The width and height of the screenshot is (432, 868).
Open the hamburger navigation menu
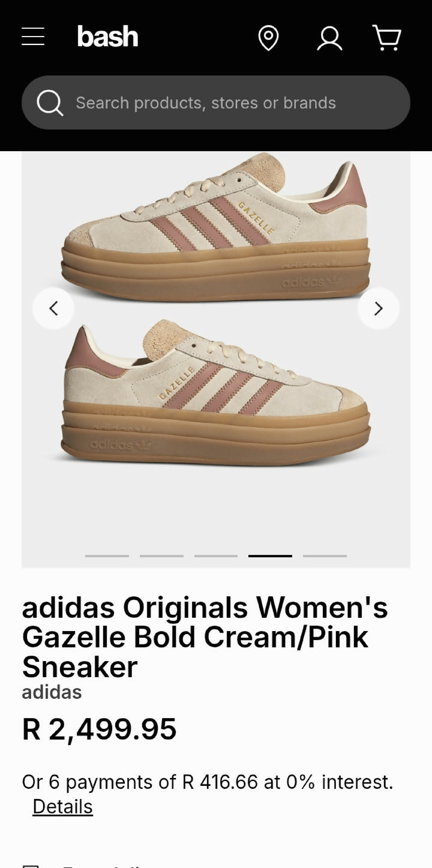(x=33, y=37)
